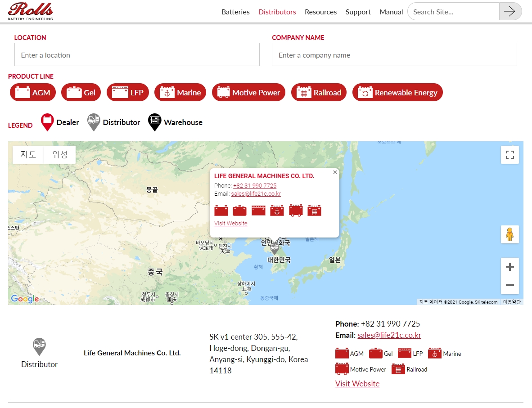The height and width of the screenshot is (408, 532).
Task: Toggle the Marine product line filter
Action: (x=180, y=92)
